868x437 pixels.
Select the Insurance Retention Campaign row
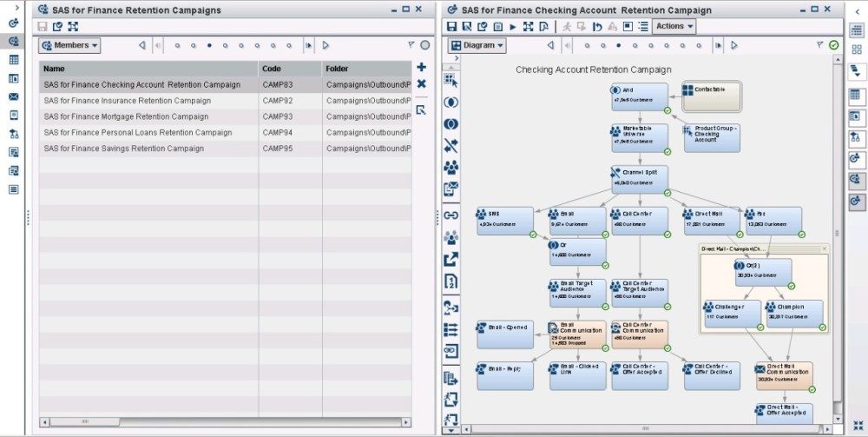(x=128, y=101)
